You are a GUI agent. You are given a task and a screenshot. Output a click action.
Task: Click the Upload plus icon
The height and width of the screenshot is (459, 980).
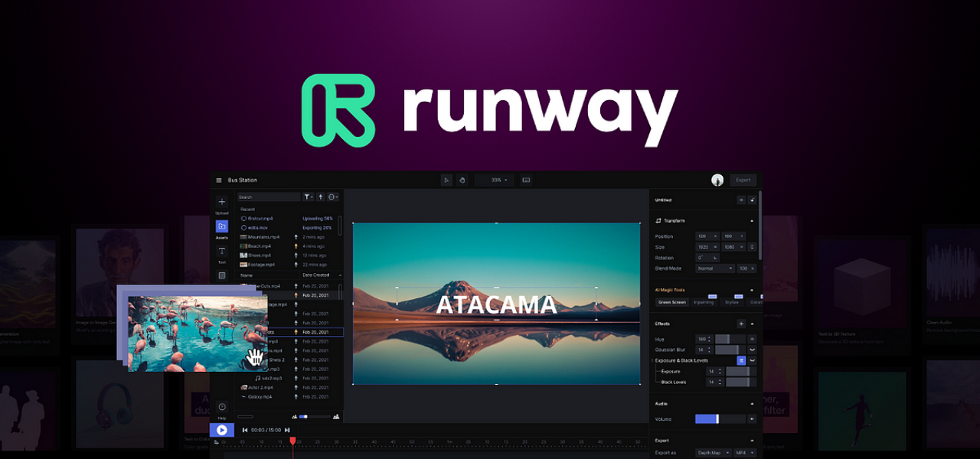coord(222,202)
